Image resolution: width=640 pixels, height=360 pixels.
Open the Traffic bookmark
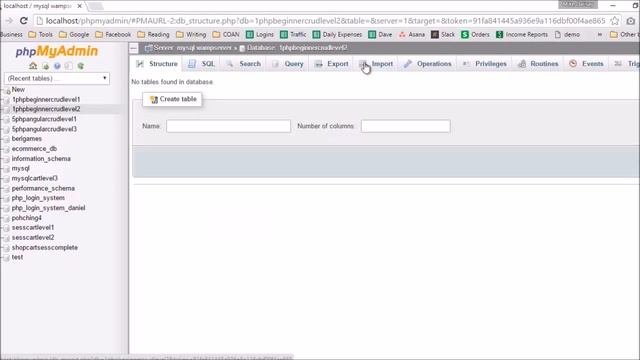click(293, 35)
